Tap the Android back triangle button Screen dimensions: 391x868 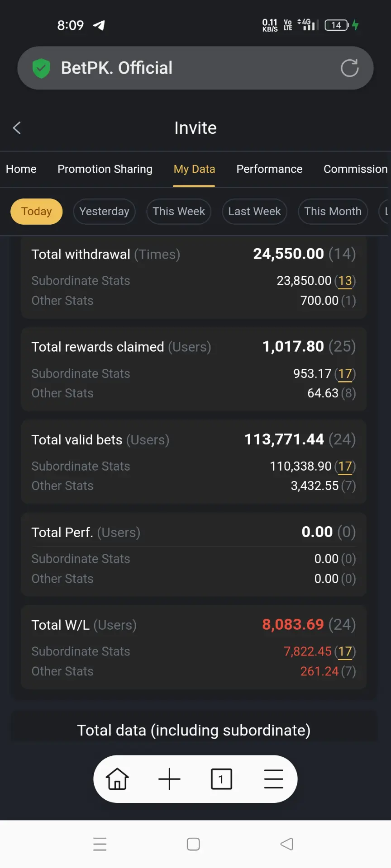coord(287,844)
